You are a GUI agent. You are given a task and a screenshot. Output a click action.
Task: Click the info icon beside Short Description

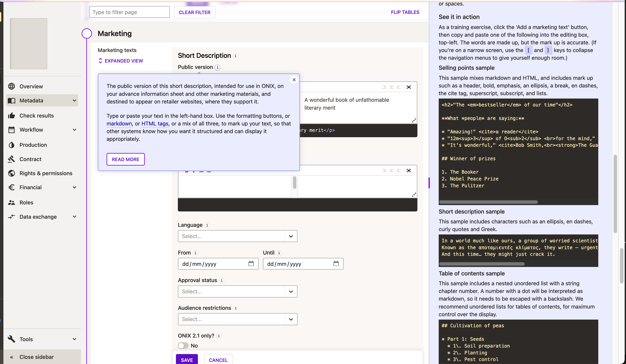click(x=235, y=56)
